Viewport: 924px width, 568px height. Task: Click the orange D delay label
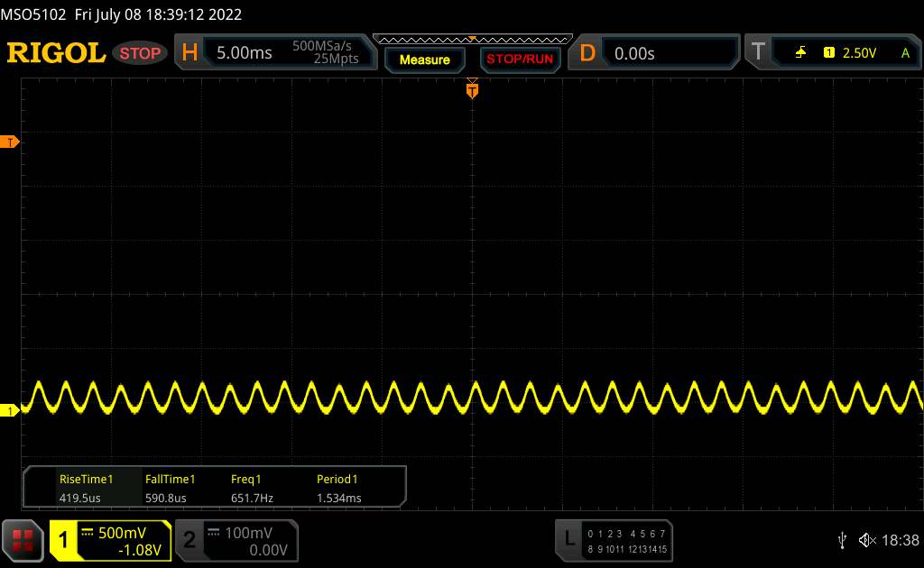[587, 53]
